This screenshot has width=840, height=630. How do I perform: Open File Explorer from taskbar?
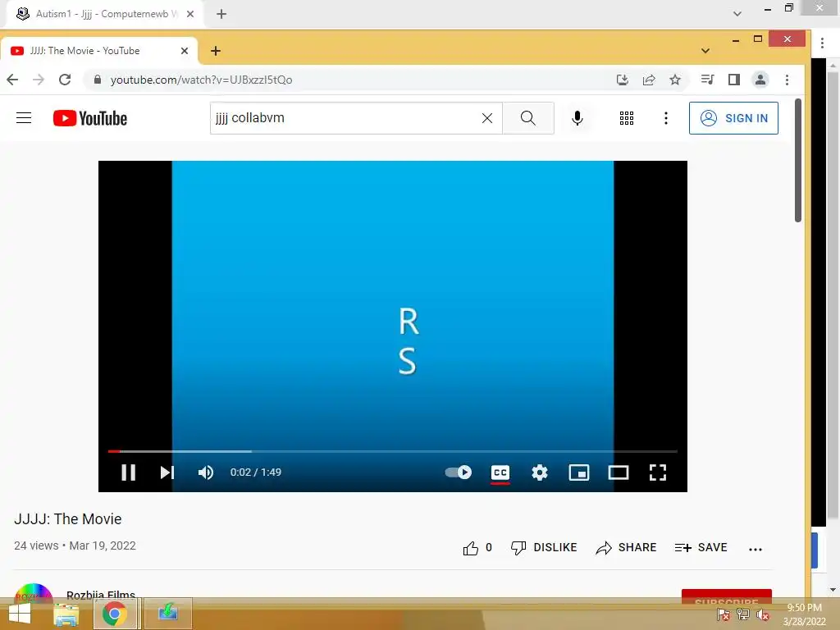pos(66,614)
